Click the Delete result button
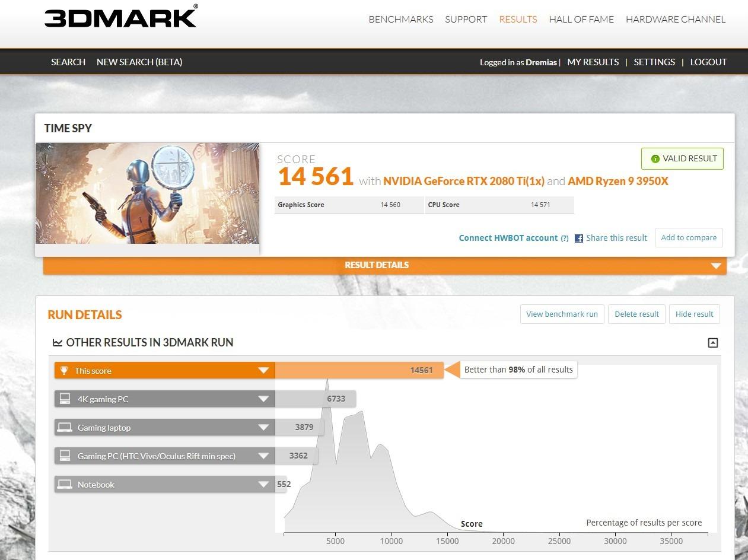 (x=636, y=314)
